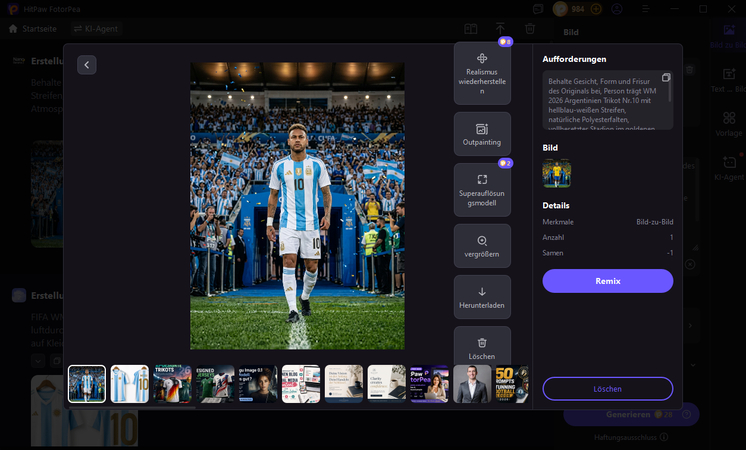Click the credits plus icon in title bar

point(596,9)
